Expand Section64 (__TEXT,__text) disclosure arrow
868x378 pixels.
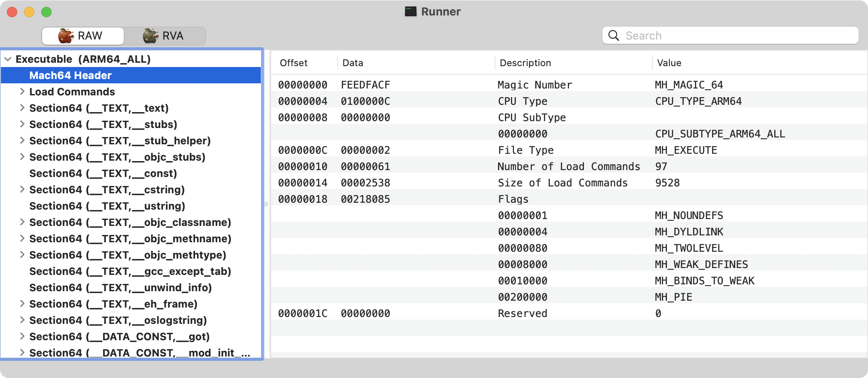pos(22,108)
